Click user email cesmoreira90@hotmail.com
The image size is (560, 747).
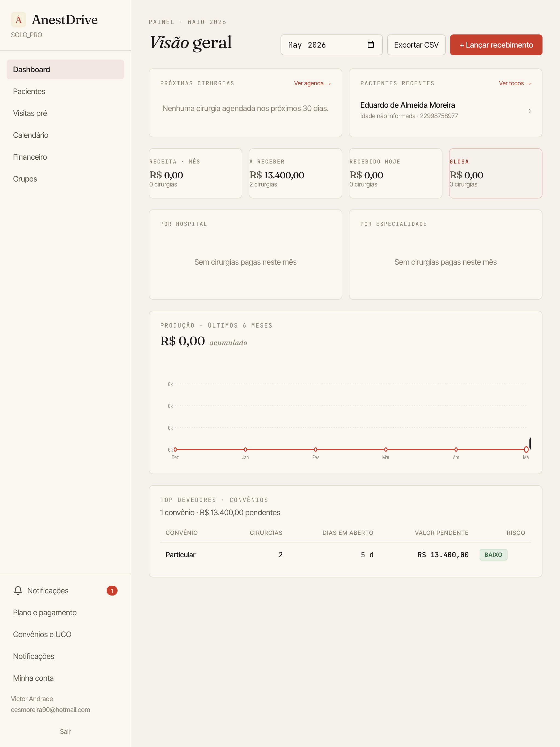50,710
